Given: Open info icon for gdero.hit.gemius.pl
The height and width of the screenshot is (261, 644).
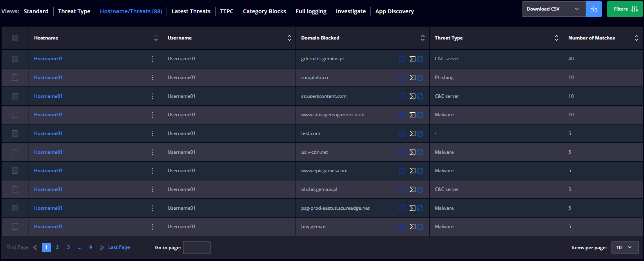Looking at the screenshot, I should (402, 59).
